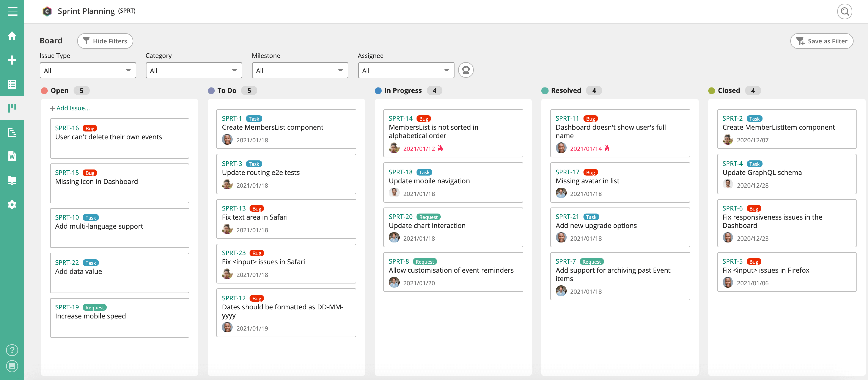Expand the Issue Type dropdown
The image size is (868, 380).
pos(88,70)
